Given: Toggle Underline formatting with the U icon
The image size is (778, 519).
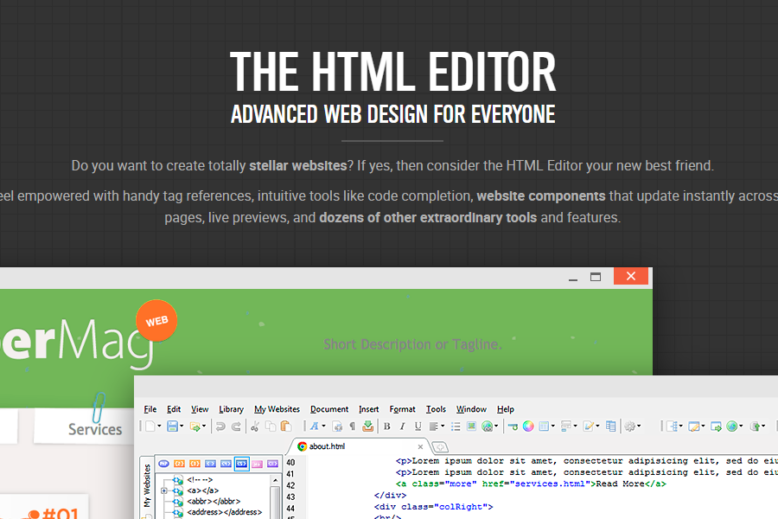Looking at the screenshot, I should pos(418,426).
